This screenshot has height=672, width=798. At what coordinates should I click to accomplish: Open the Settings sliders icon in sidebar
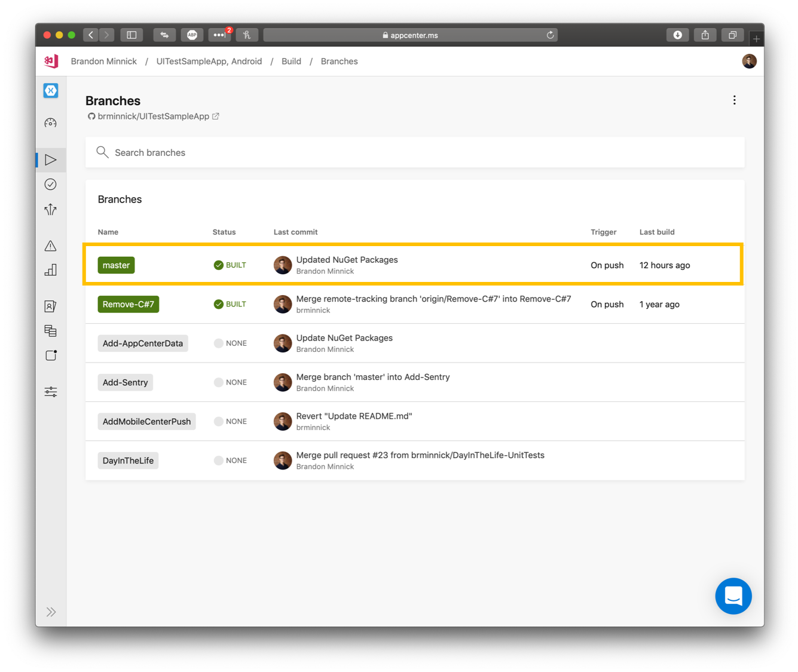point(51,392)
